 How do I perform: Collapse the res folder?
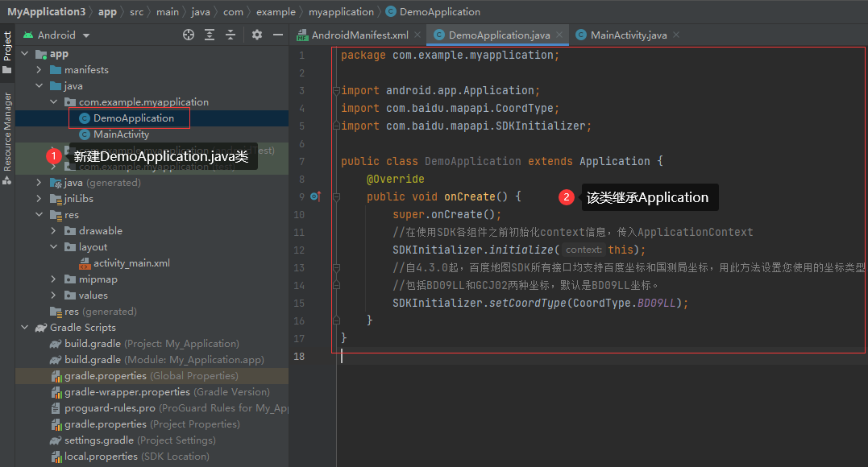(39, 214)
